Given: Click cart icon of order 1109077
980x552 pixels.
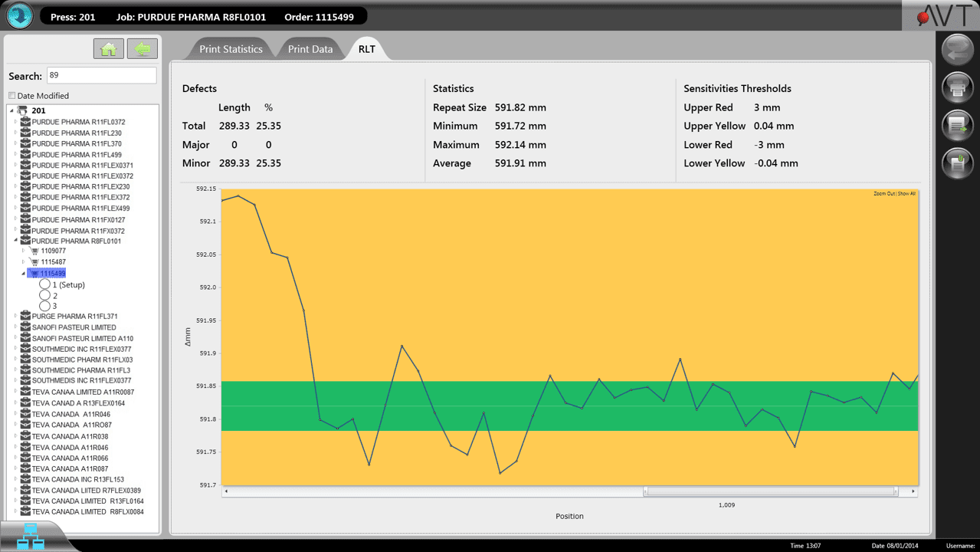Looking at the screenshot, I should click(x=35, y=251).
